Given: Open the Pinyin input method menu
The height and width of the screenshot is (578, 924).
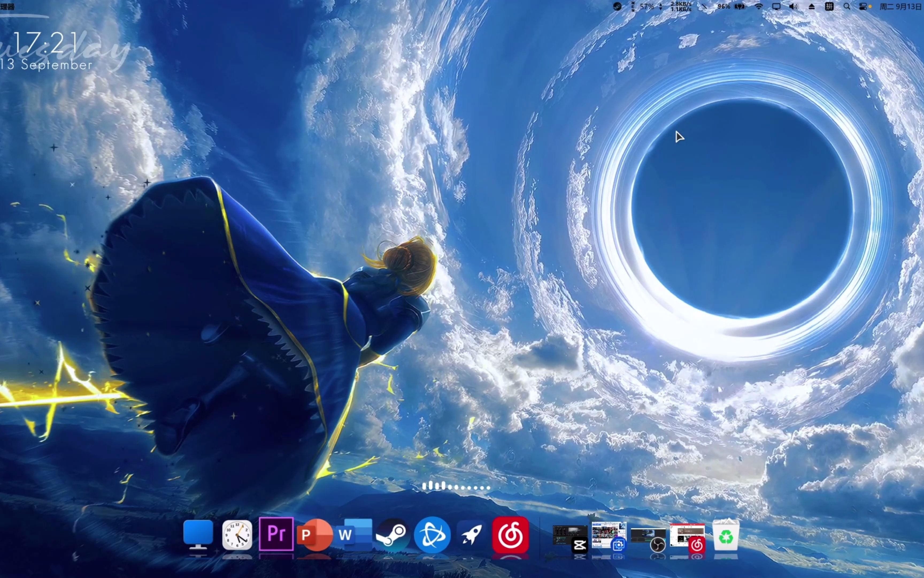Looking at the screenshot, I should [829, 6].
